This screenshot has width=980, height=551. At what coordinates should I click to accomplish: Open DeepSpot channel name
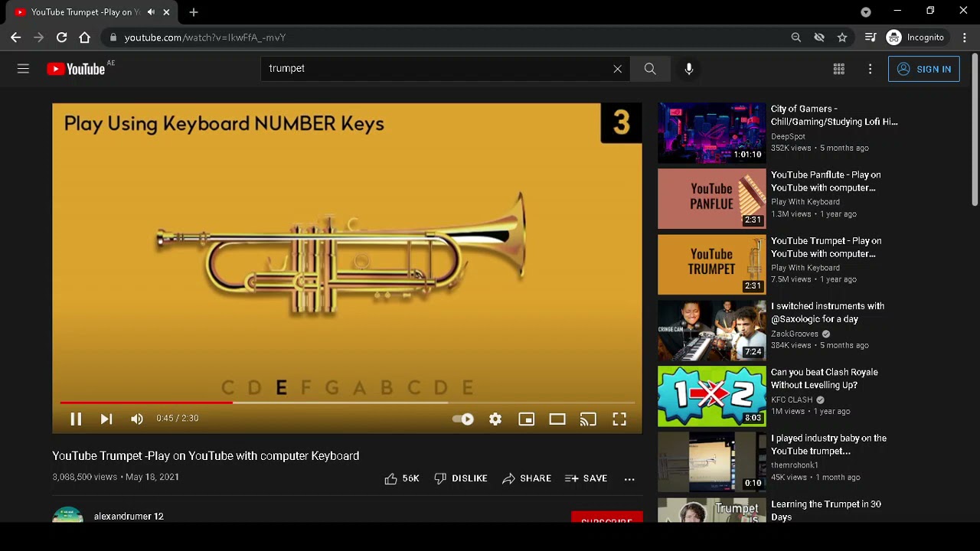click(788, 136)
